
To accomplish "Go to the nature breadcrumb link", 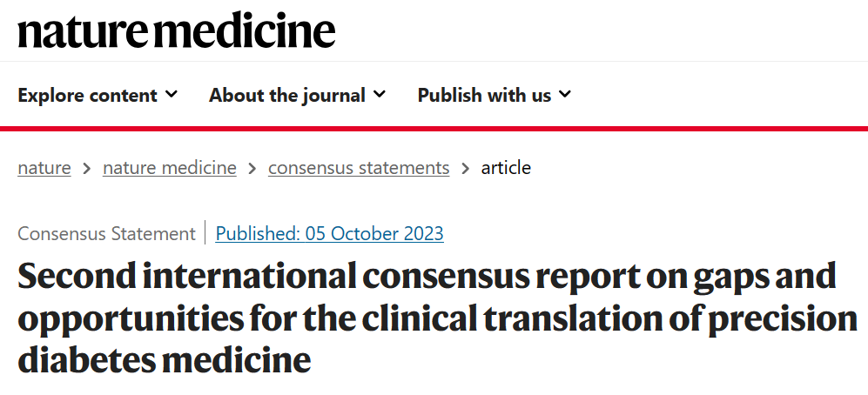I will (44, 168).
